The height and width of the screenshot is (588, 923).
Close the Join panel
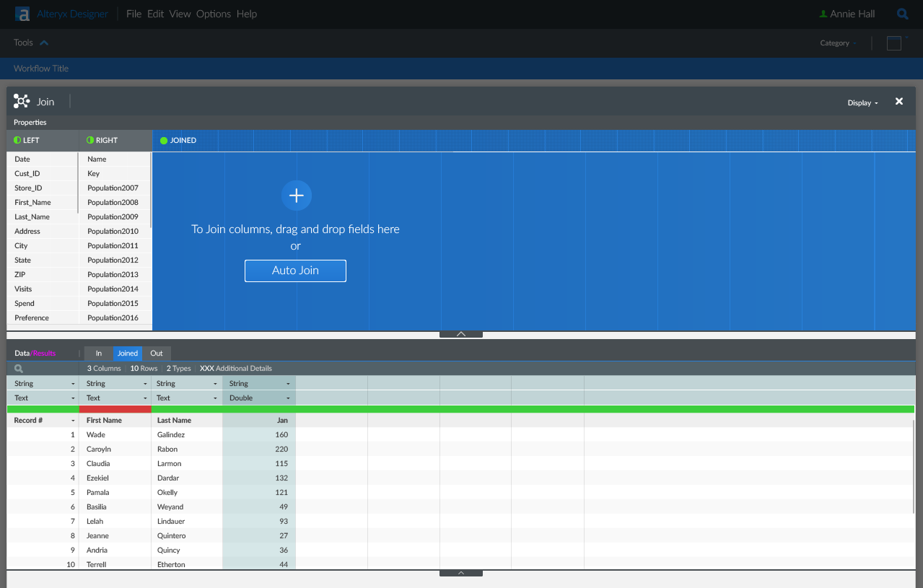[x=899, y=102]
